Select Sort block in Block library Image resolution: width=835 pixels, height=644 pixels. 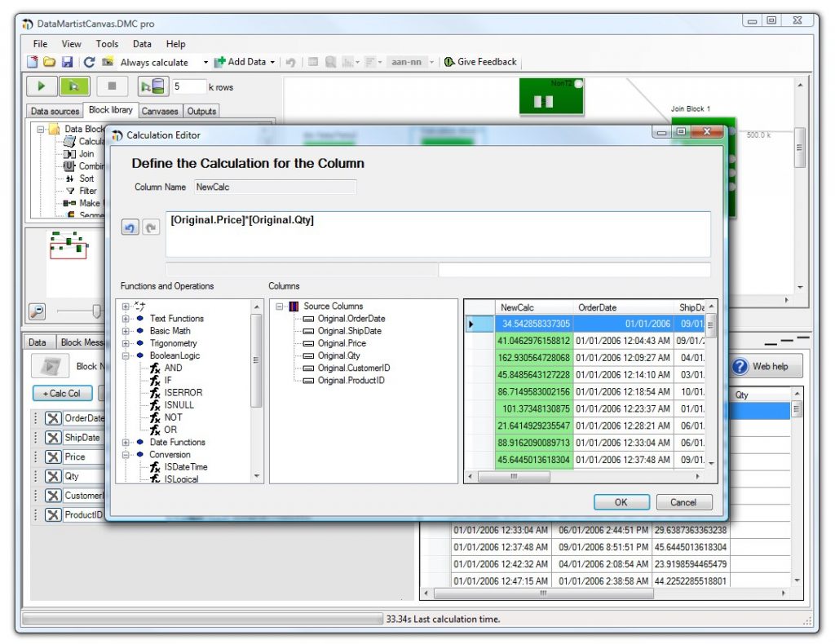(86, 179)
